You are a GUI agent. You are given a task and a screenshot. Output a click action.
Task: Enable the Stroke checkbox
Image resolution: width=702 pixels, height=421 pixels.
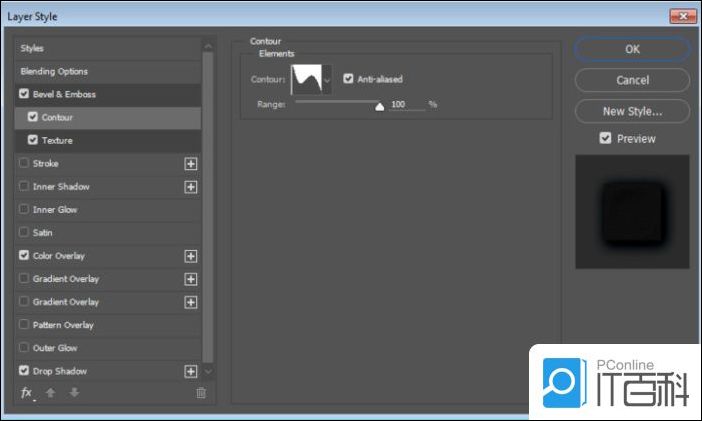coord(24,163)
